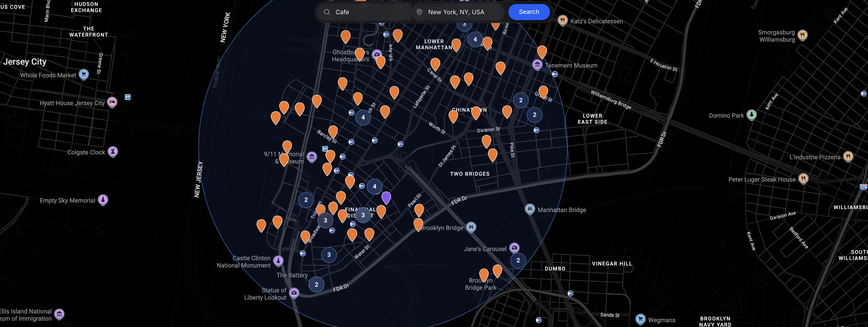Open Katz's Delicatessen restaurant icon
This screenshot has width=868, height=327.
[x=563, y=20]
